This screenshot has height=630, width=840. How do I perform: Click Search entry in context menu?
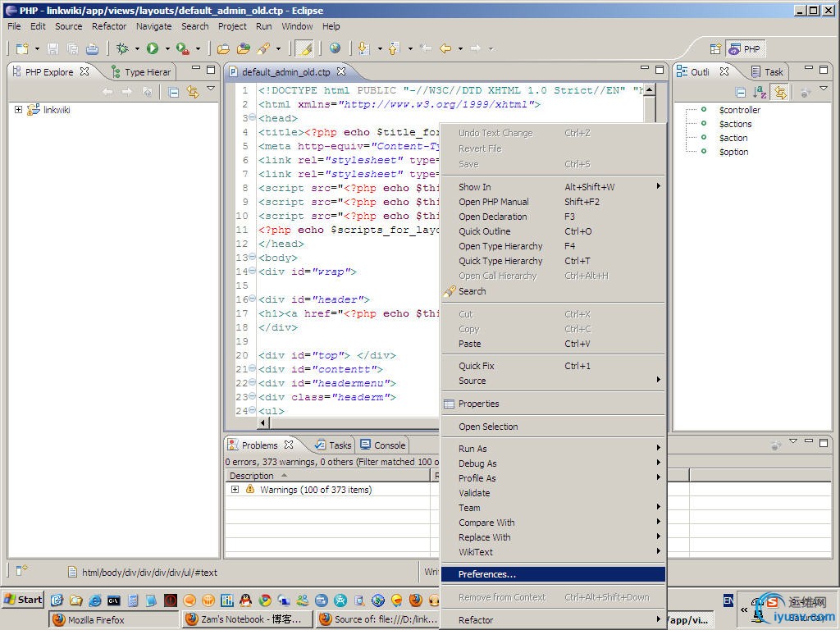pos(553,291)
